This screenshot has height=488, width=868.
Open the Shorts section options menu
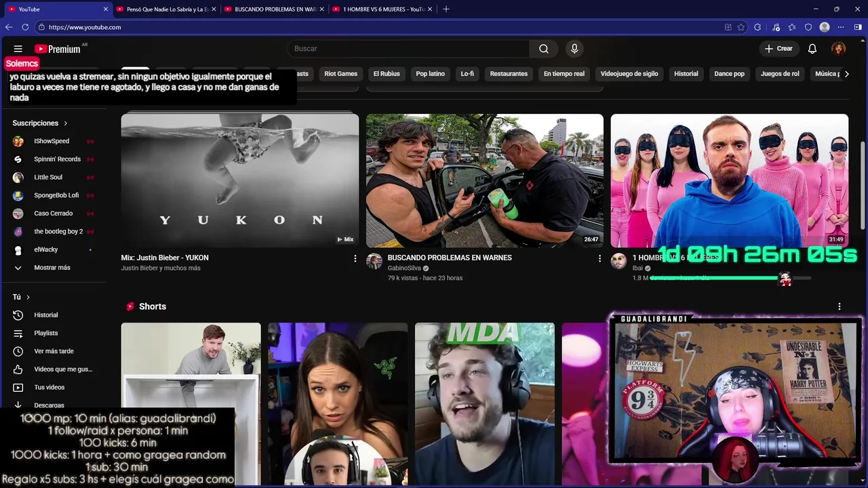(840, 306)
